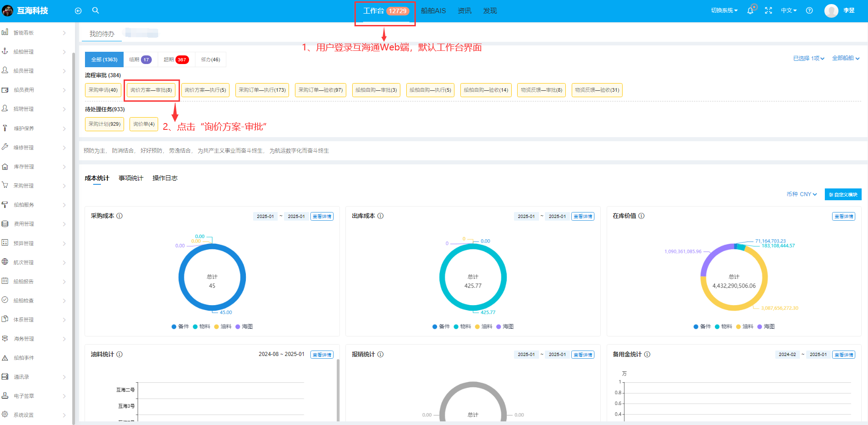Switch to the 船舶AIS top tab
Screen dimensions: 868x425
[433, 11]
